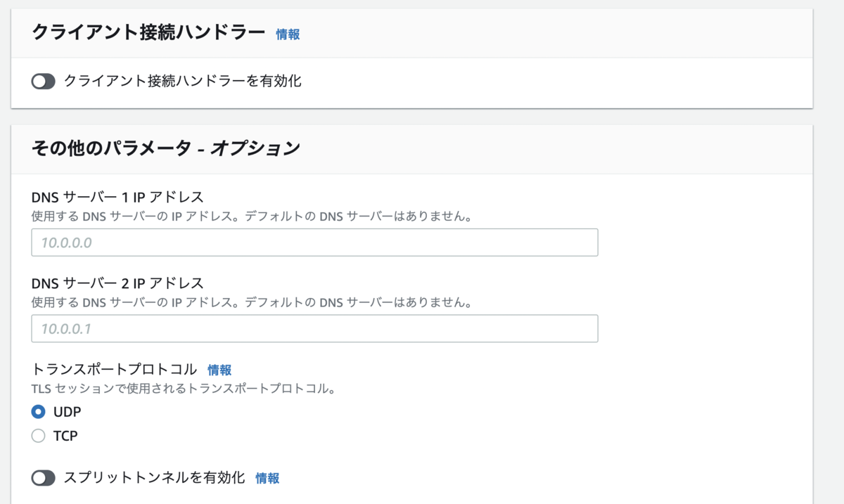Screen dimensions: 844x504
Task: Click 情報 link beside スプリットトンネルを有効化
Action: tap(267, 478)
